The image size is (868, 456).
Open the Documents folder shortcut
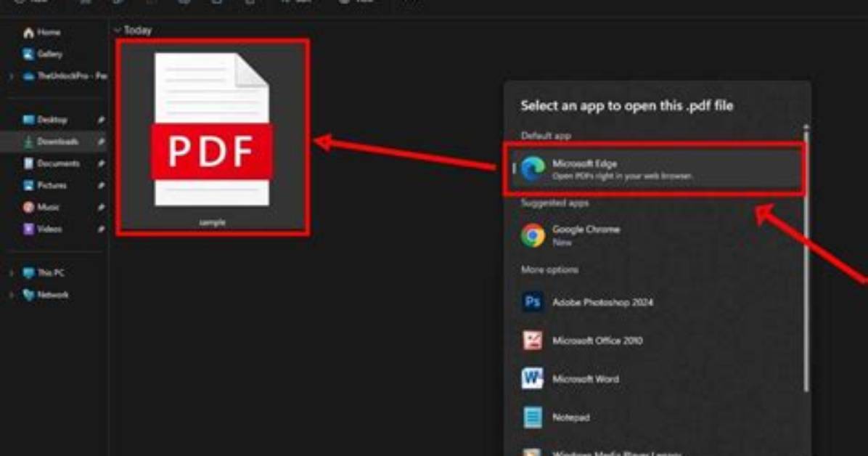[x=51, y=163]
